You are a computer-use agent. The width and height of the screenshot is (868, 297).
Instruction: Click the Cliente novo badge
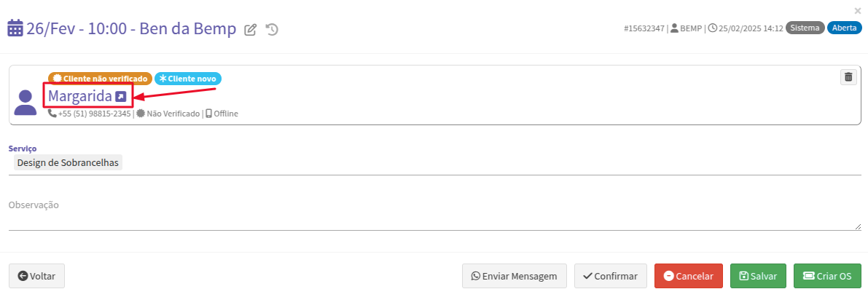(188, 79)
